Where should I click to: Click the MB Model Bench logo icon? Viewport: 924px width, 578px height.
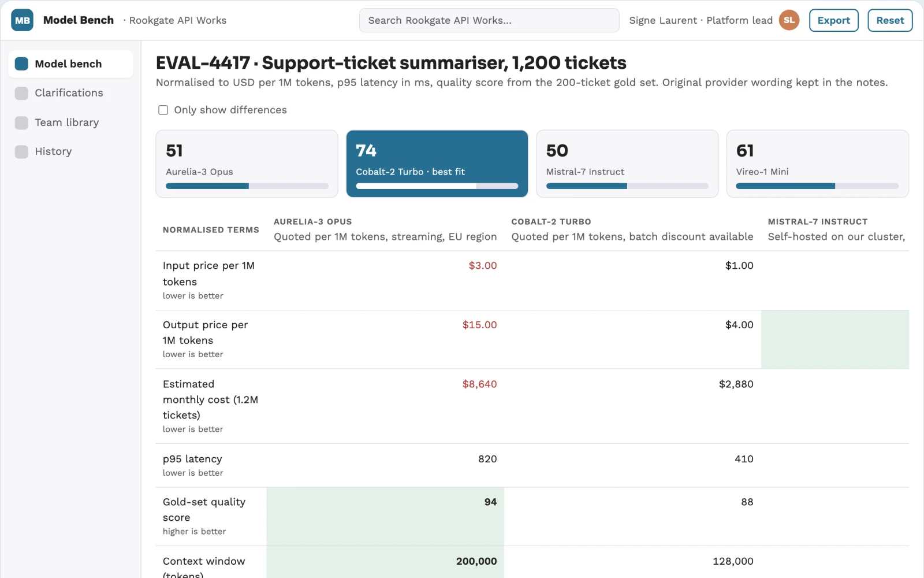click(x=22, y=20)
